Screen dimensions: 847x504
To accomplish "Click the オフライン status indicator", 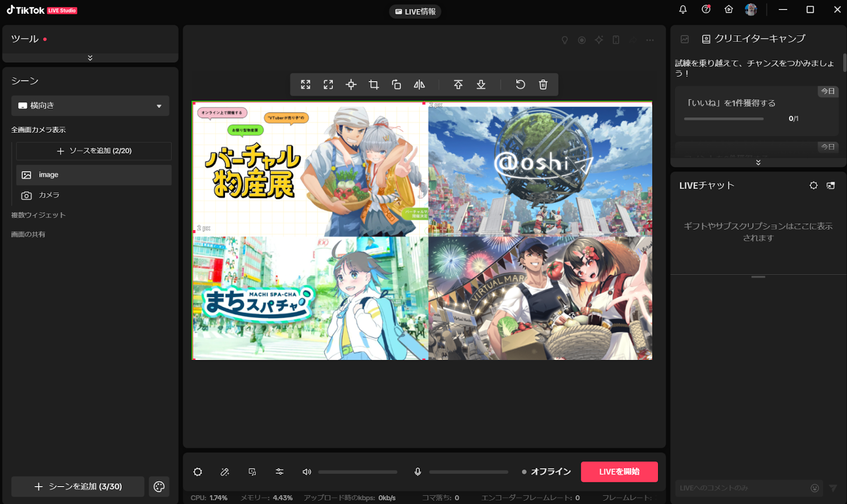I will click(x=546, y=472).
